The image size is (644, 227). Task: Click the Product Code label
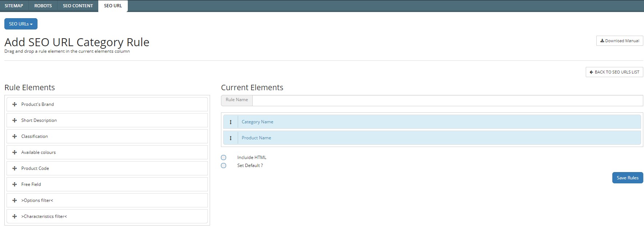[35, 168]
